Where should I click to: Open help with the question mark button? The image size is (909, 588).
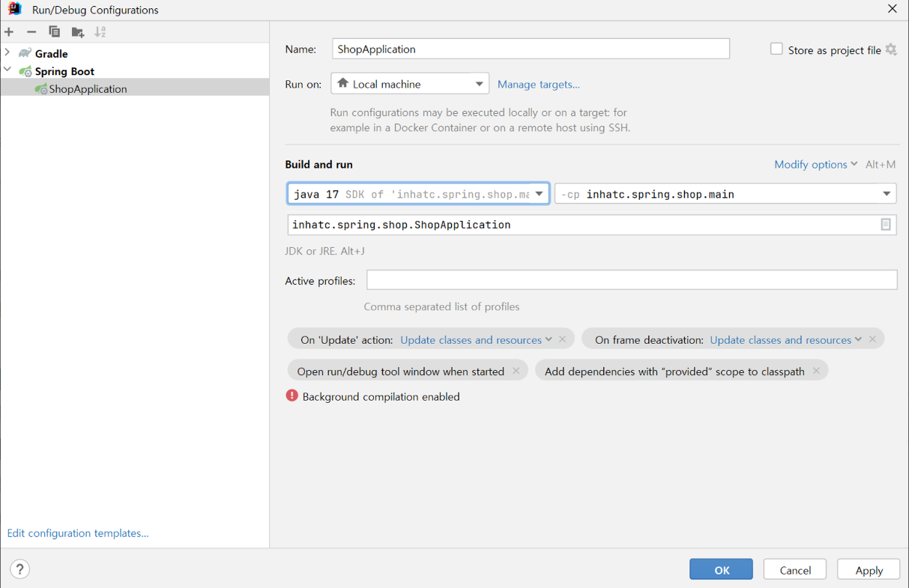20,569
